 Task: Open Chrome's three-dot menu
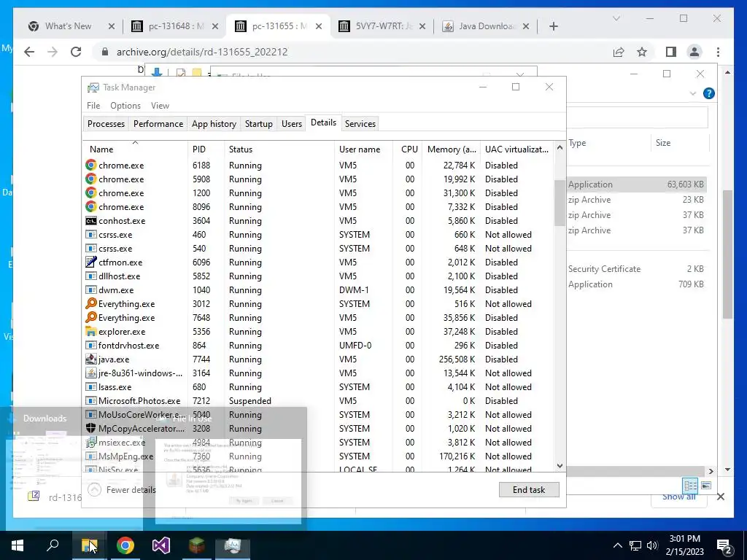[x=718, y=52]
